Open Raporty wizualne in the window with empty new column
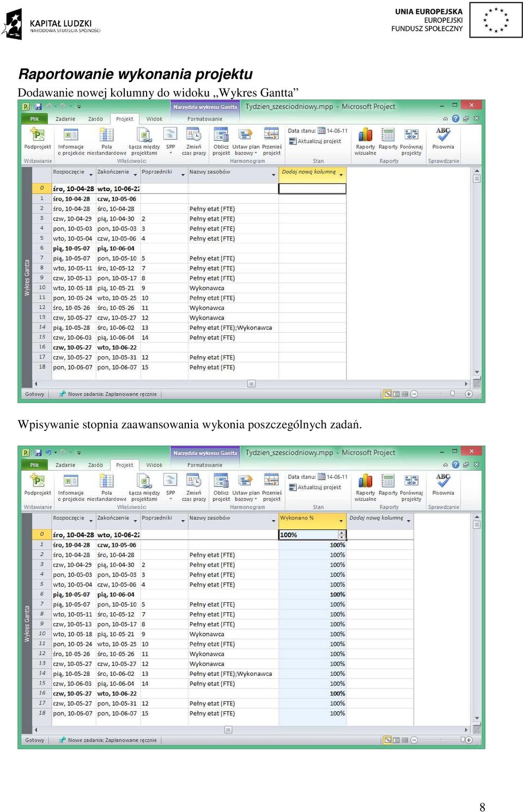 point(366,141)
